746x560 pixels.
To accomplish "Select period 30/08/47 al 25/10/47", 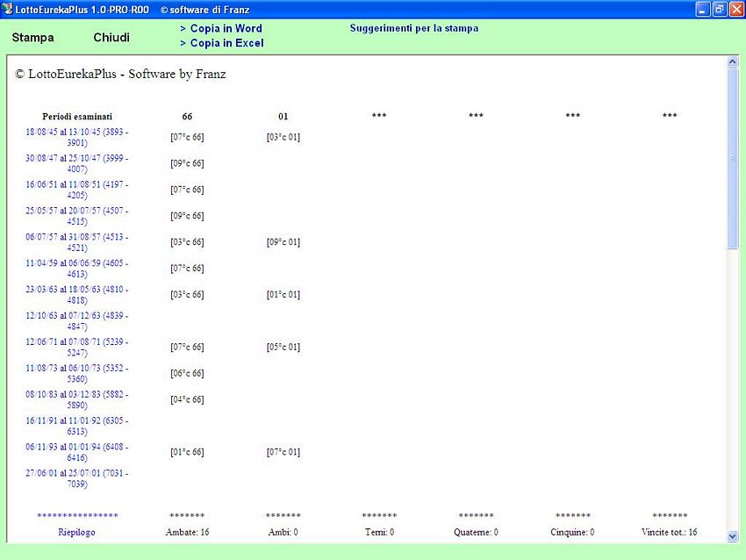I will coord(77,163).
